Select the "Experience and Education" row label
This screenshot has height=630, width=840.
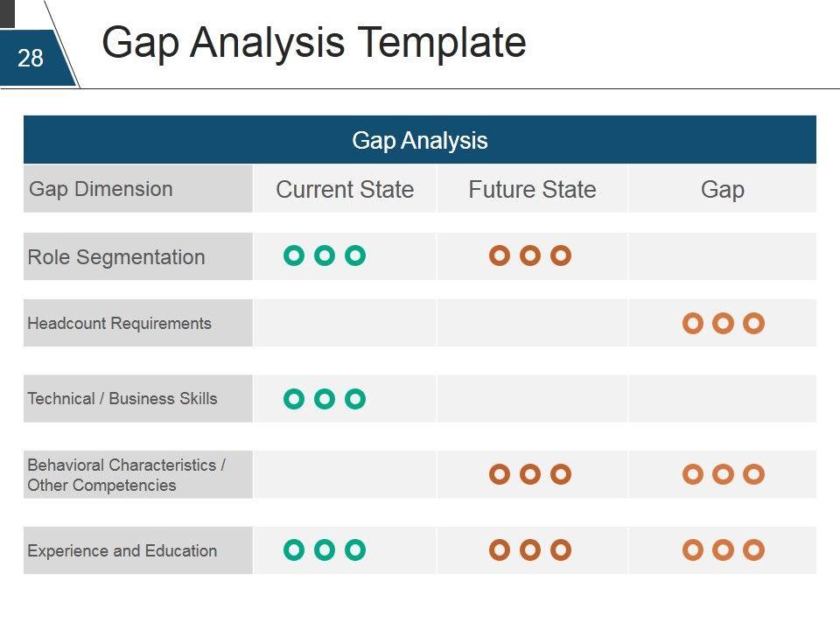tap(122, 551)
